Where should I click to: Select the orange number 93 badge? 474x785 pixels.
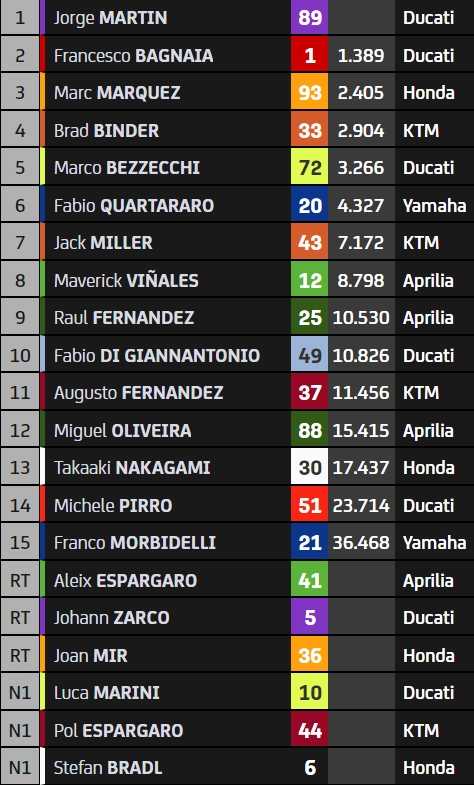pyautogui.click(x=309, y=93)
